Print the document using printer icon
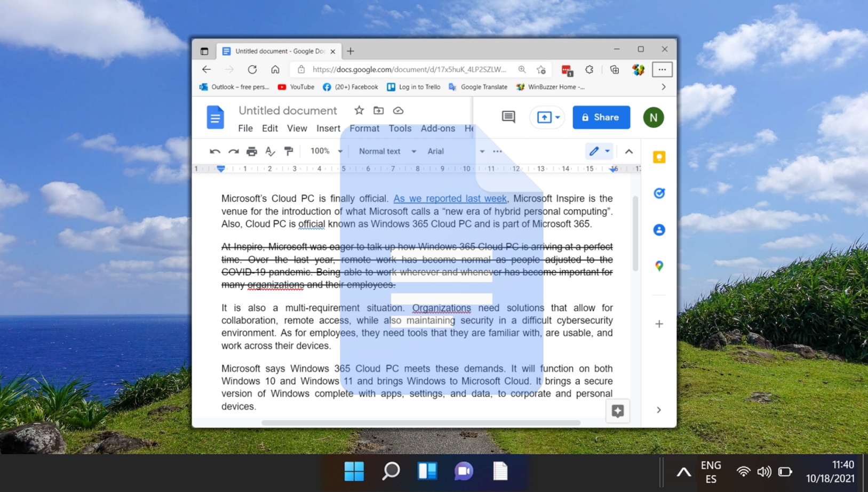This screenshot has height=492, width=868. 252,151
